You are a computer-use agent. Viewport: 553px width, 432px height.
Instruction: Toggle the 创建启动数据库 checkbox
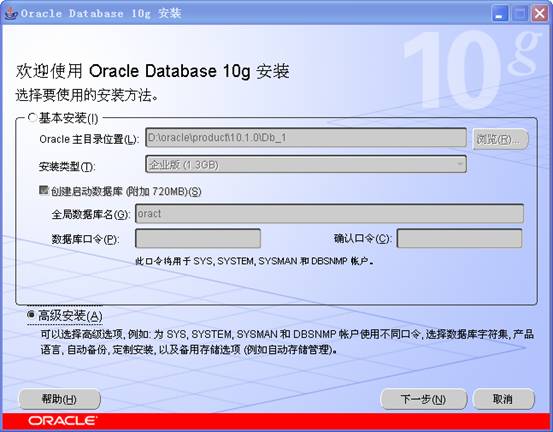click(x=43, y=190)
